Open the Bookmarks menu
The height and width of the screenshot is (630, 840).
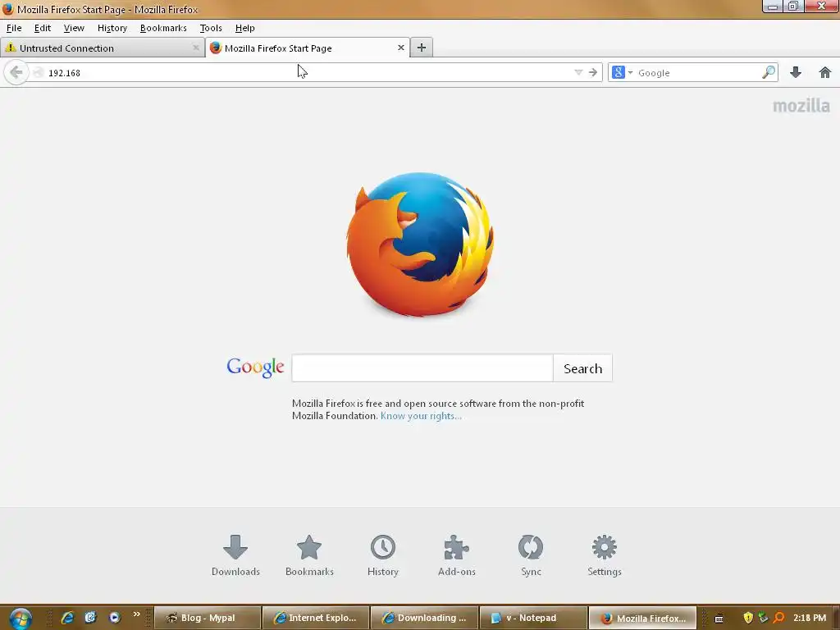coord(163,28)
